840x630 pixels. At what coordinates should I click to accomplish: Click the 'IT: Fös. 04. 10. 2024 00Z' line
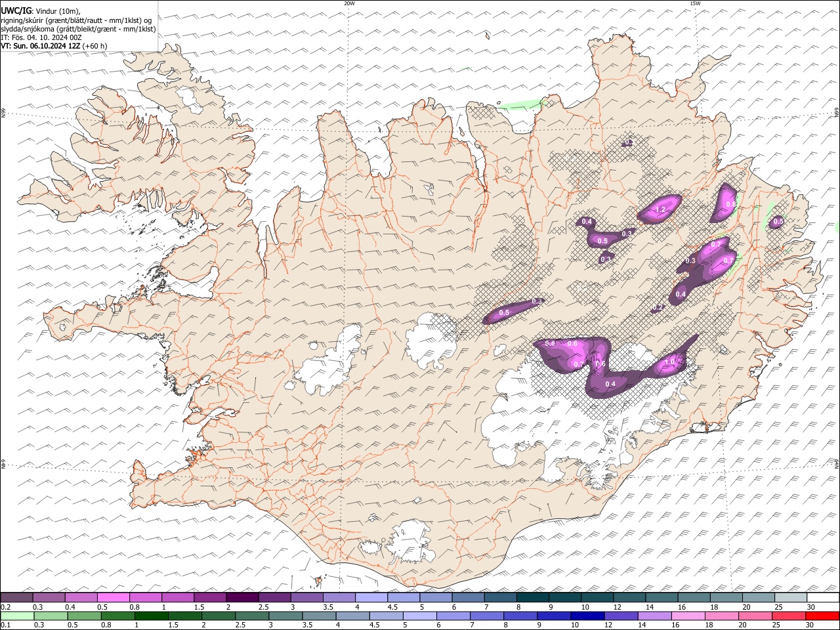pyautogui.click(x=41, y=37)
